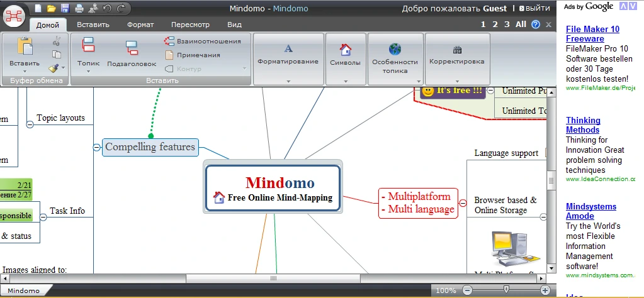Open the Символы panel
Viewport: 644px width, 298px height.
coord(346,58)
